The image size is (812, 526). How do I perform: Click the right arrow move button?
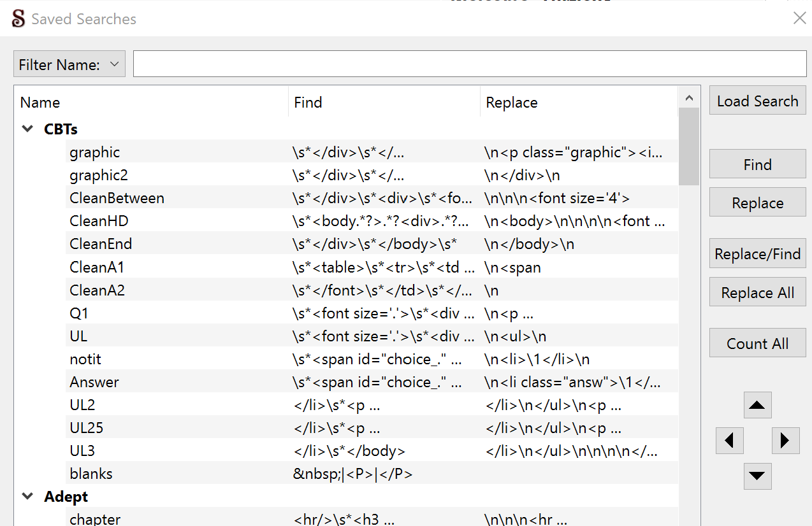(785, 440)
